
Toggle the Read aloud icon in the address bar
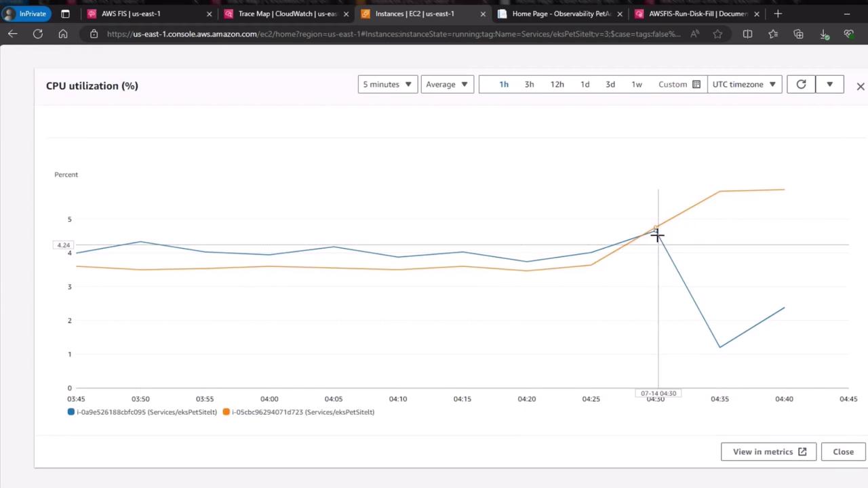(695, 34)
